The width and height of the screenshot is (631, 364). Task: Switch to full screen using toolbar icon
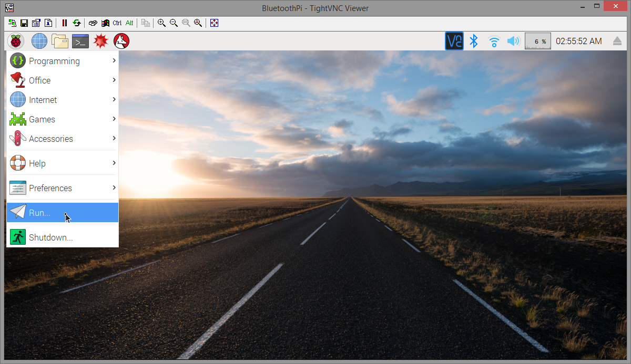pyautogui.click(x=215, y=23)
